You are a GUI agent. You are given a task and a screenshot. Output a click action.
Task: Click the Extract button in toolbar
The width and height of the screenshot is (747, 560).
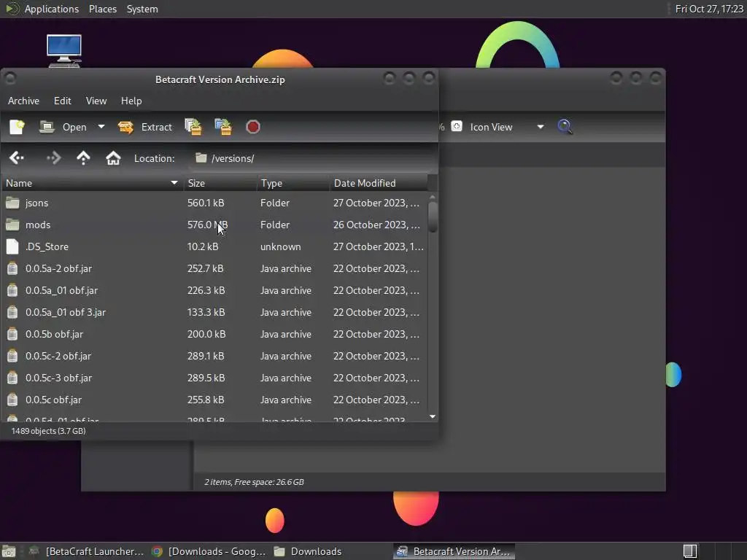[x=145, y=127]
